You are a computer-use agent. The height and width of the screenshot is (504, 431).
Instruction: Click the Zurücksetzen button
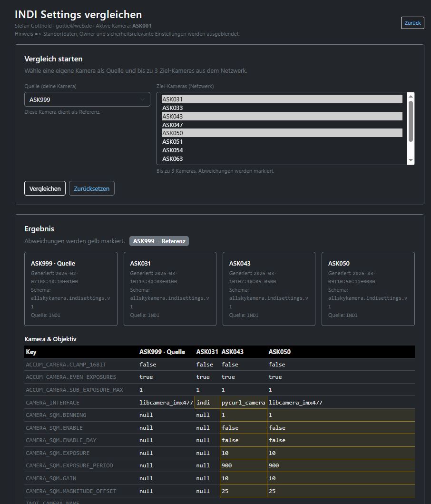click(x=91, y=188)
